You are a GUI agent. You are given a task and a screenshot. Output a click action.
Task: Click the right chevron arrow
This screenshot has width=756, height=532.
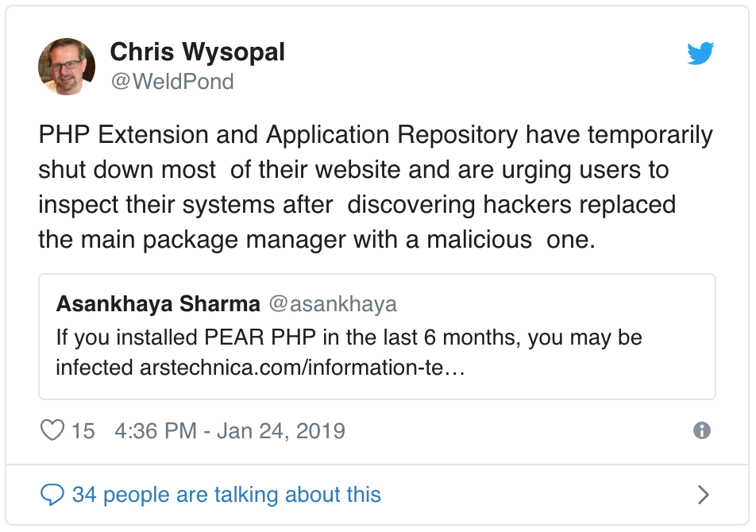pyautogui.click(x=703, y=495)
